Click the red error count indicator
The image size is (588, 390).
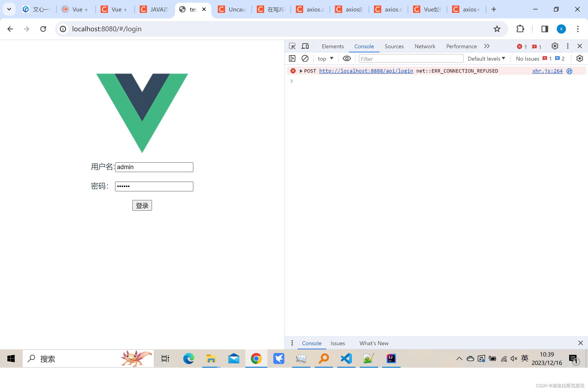pos(522,46)
